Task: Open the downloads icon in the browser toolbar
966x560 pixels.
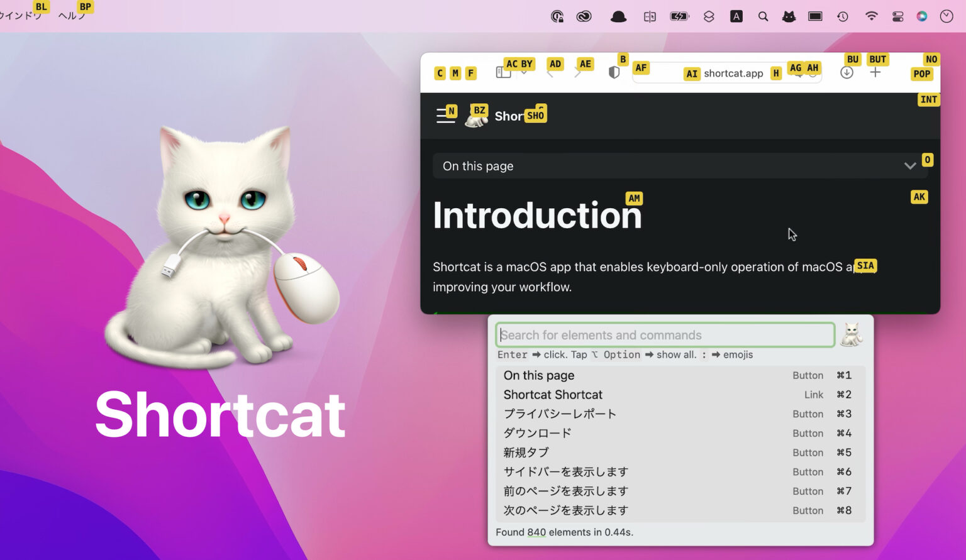Action: (x=847, y=72)
